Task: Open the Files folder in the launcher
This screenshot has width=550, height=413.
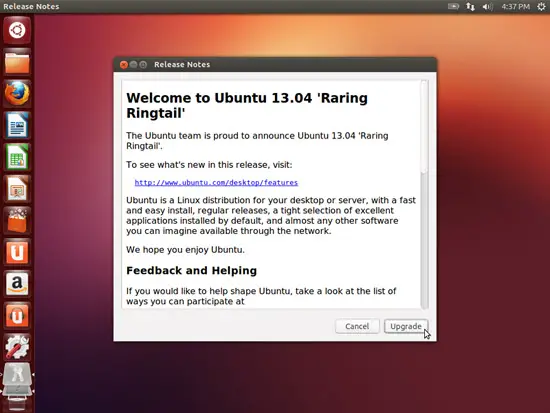Action: (17, 62)
